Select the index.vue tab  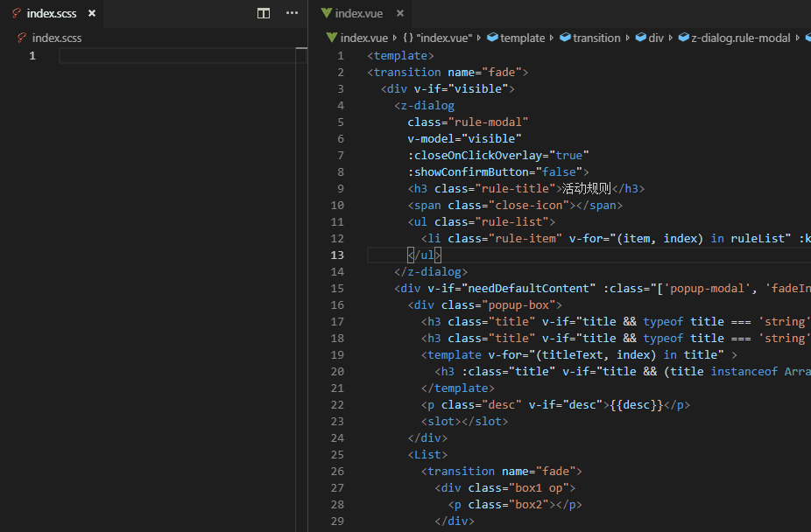pos(360,13)
